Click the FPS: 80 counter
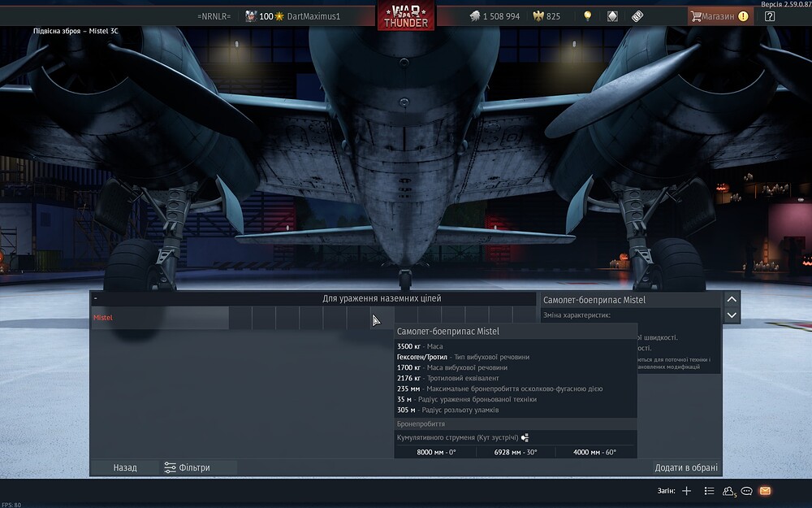 (x=11, y=505)
